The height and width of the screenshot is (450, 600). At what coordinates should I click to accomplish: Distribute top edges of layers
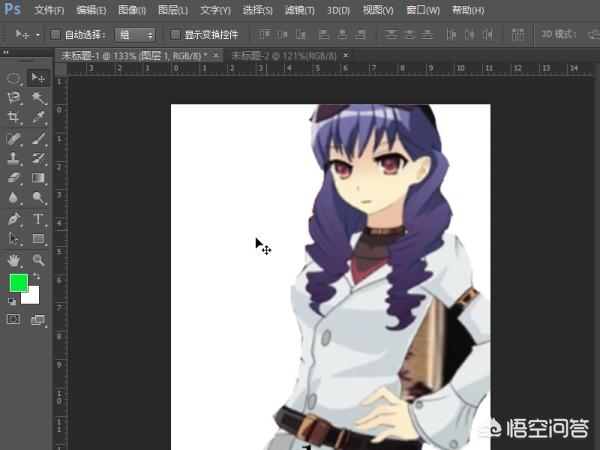(x=391, y=35)
